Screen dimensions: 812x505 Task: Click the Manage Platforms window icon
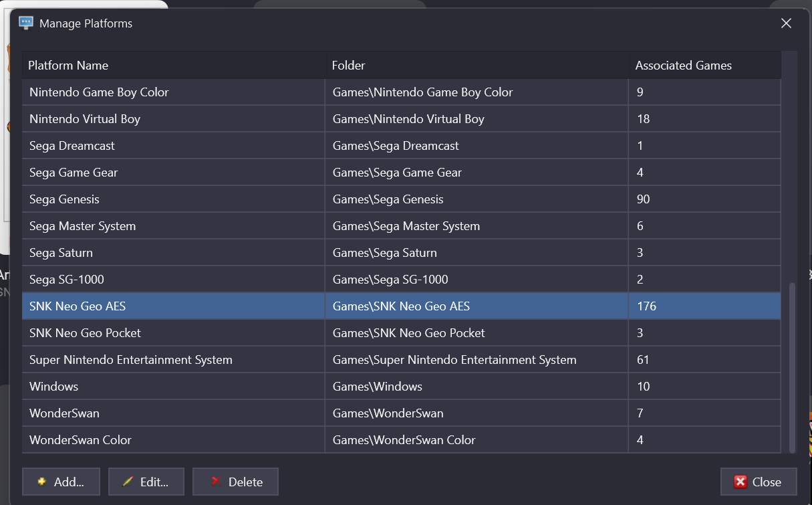(x=26, y=23)
